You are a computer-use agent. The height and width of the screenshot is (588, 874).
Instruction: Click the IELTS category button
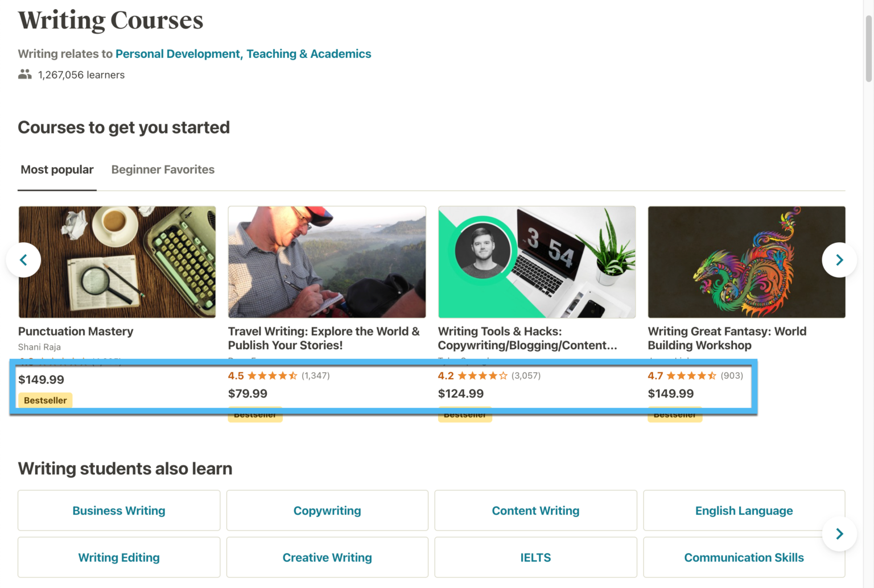pyautogui.click(x=535, y=557)
